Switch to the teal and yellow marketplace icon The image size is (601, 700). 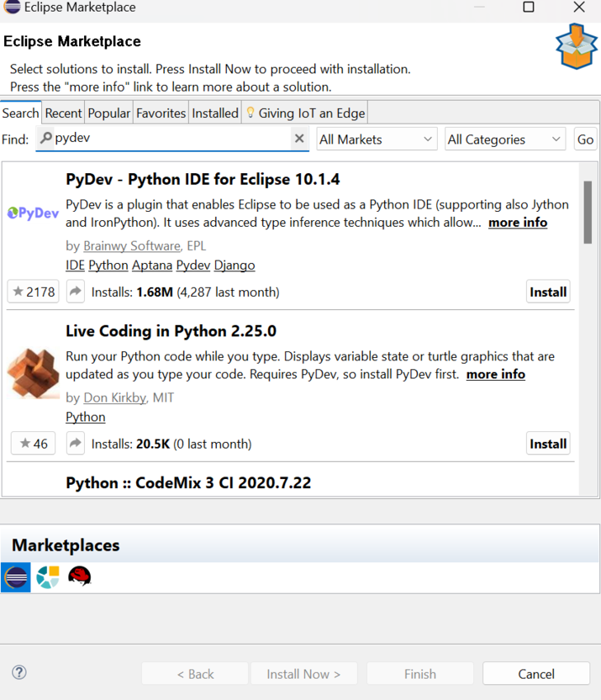point(48,577)
